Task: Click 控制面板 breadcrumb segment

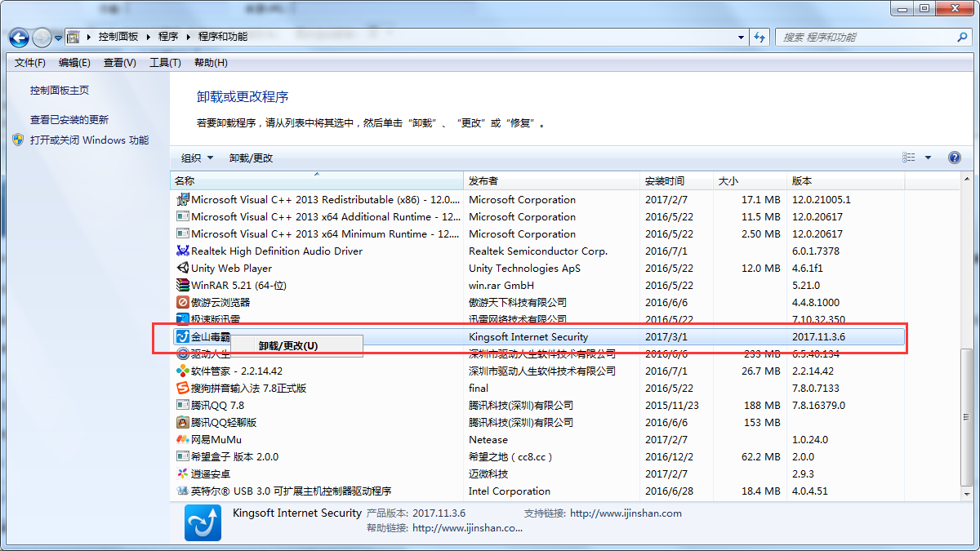Action: [118, 37]
